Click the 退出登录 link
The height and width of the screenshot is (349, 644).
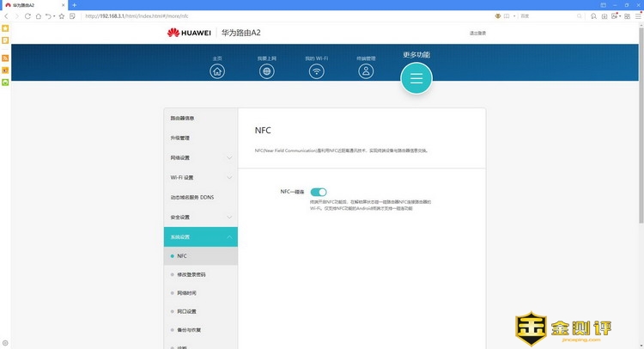click(477, 34)
